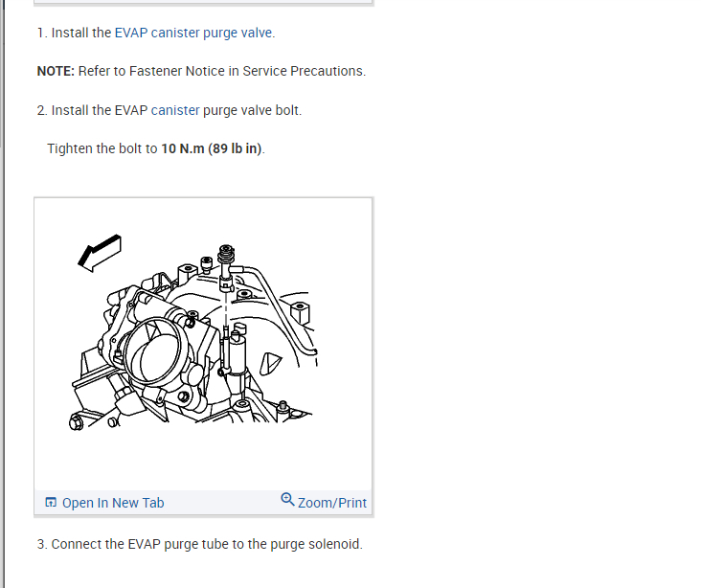Image resolution: width=701 pixels, height=588 pixels.
Task: Click the bold 10 N.m (89 lb in) torque value
Action: (x=211, y=148)
